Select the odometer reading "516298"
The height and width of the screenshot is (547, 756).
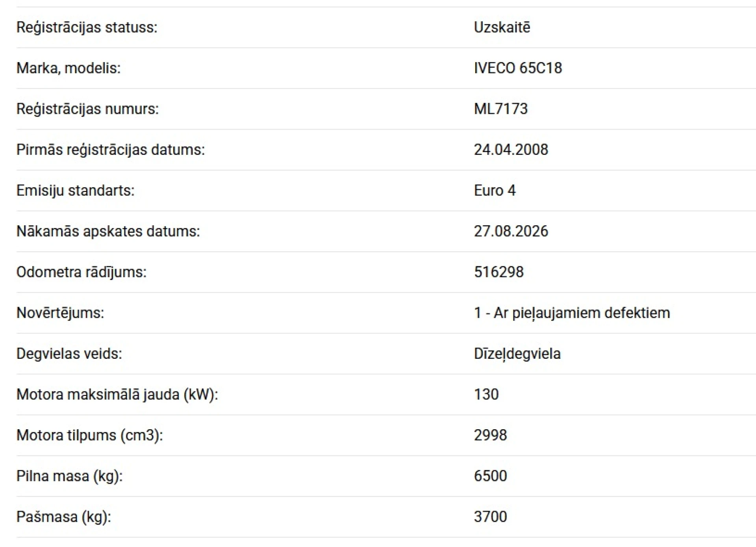click(x=498, y=272)
